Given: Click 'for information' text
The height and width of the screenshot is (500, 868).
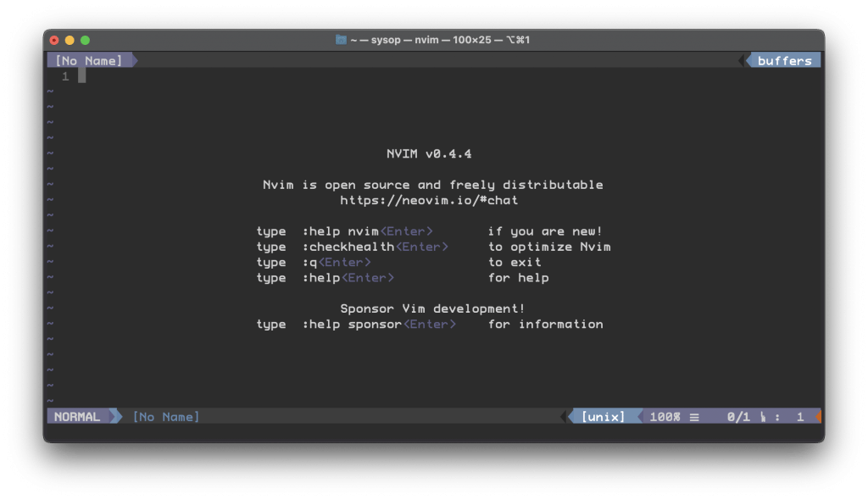Looking at the screenshot, I should pyautogui.click(x=545, y=325).
